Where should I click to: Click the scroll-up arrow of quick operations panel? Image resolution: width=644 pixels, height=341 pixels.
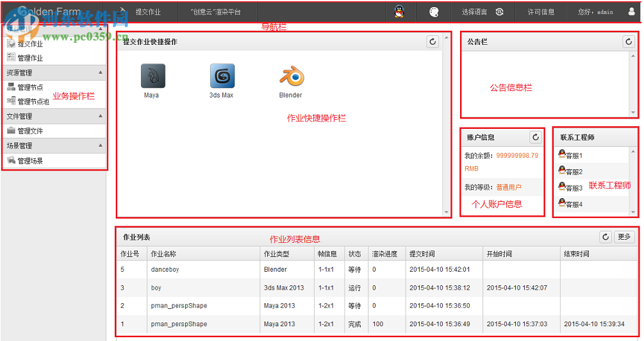coord(447,37)
